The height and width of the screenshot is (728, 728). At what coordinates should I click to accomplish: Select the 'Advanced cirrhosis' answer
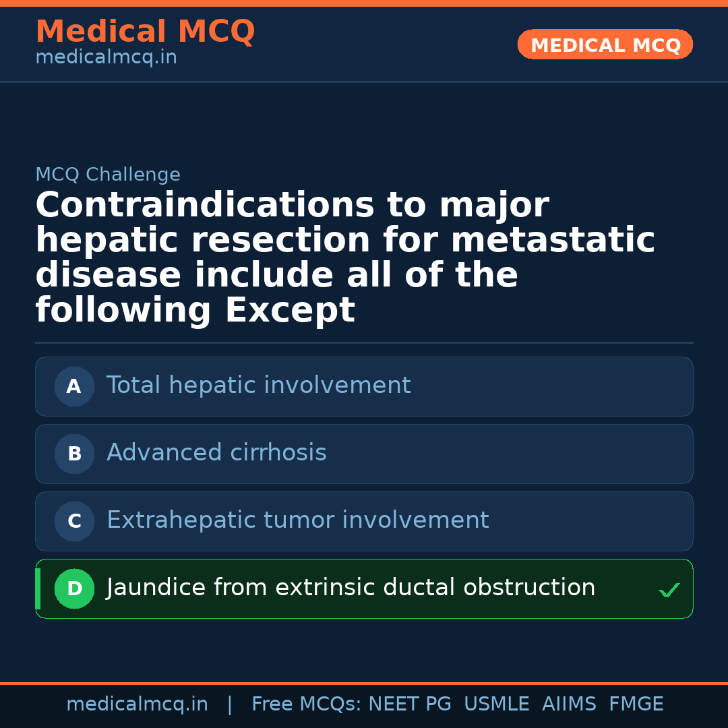coord(216,453)
